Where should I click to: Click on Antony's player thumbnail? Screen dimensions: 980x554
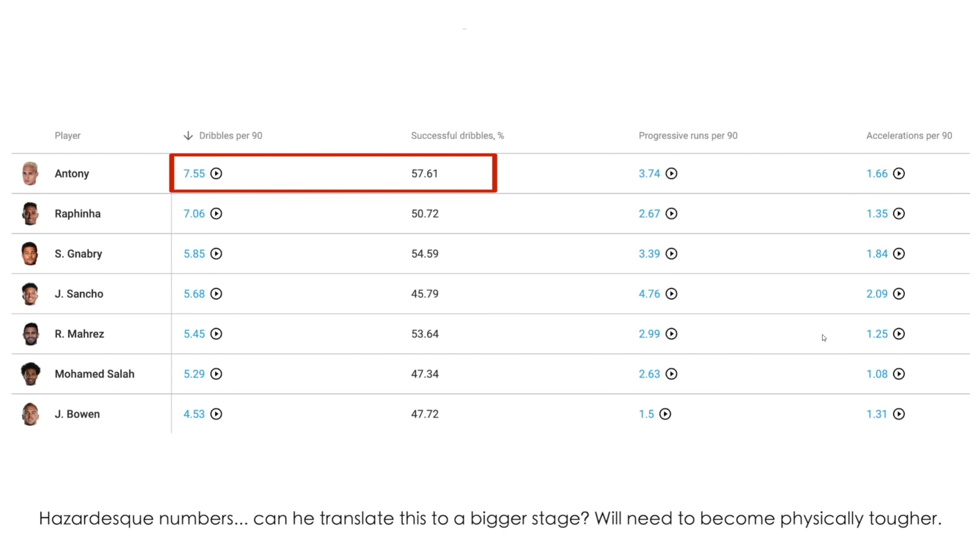[x=30, y=174]
